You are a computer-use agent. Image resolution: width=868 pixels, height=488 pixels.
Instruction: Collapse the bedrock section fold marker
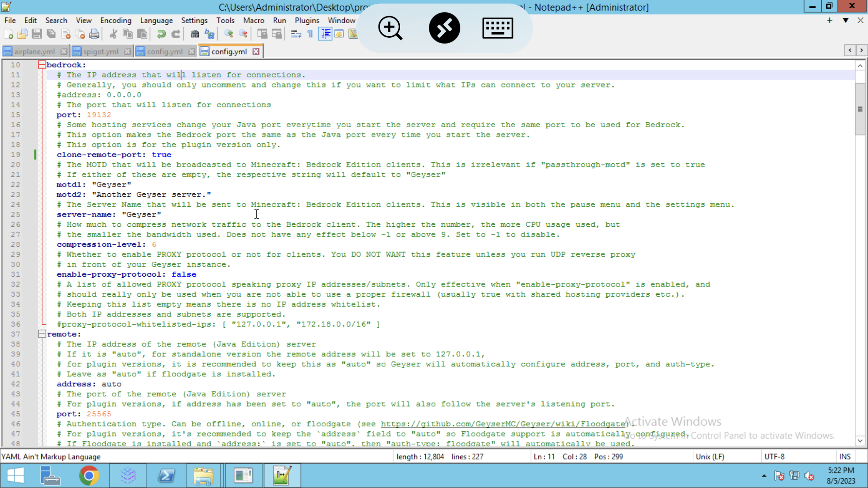click(x=42, y=65)
